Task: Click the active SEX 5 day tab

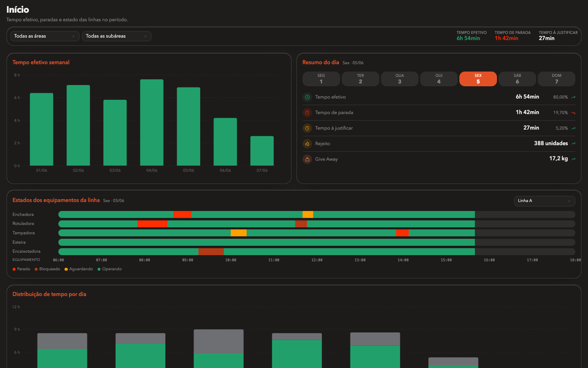Action: coord(478,79)
